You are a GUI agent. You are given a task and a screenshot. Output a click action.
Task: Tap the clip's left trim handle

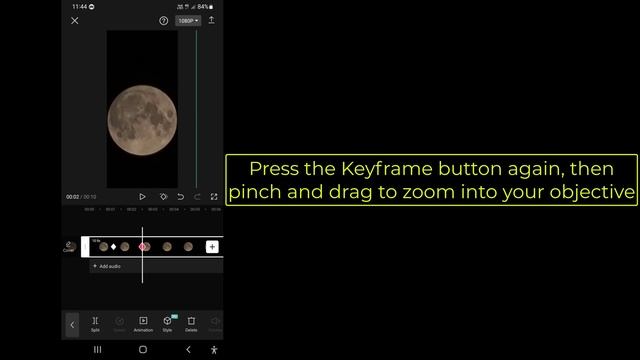click(x=85, y=247)
